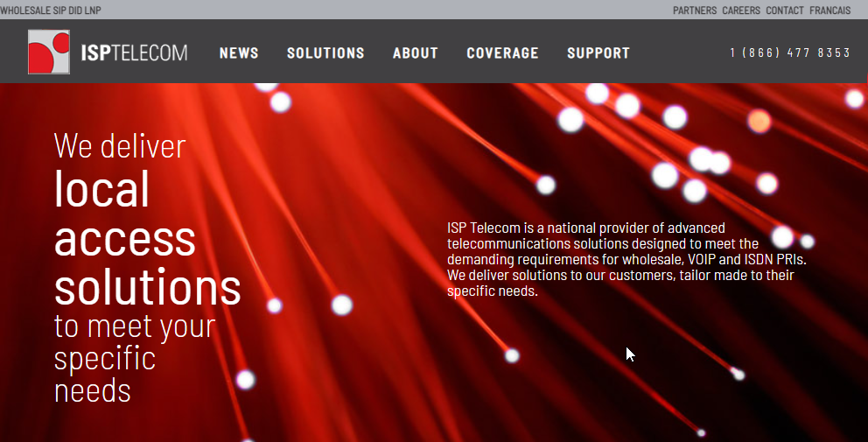This screenshot has height=442, width=868.
Task: Click the word 'access' in hero headline
Action: [124, 239]
